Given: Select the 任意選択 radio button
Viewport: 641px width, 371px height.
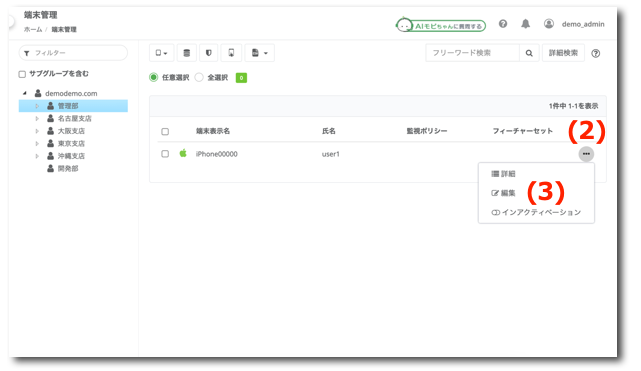Looking at the screenshot, I should tap(153, 77).
